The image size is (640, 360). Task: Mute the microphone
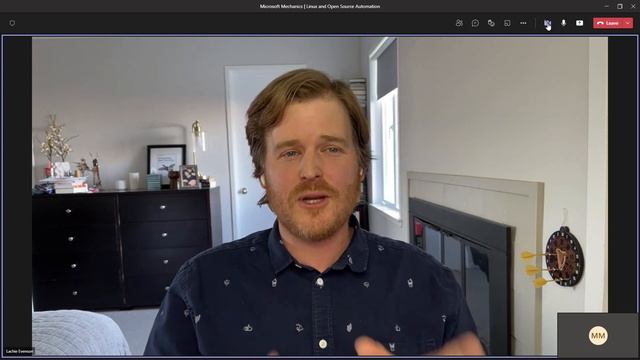point(563,23)
